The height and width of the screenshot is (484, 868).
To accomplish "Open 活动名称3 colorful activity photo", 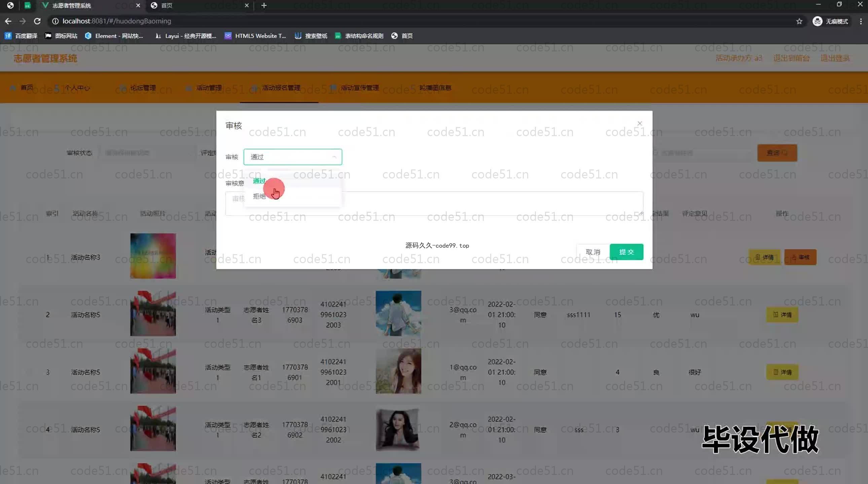I will 153,256.
